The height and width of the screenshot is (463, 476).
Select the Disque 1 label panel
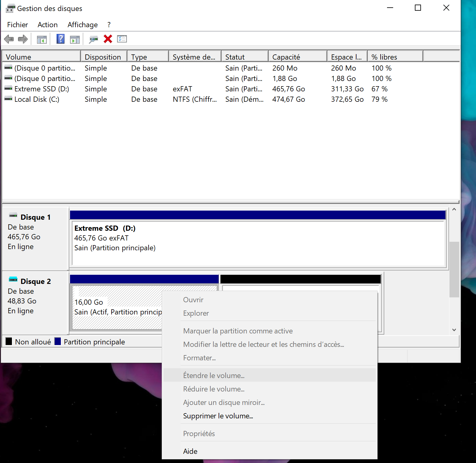[35, 238]
